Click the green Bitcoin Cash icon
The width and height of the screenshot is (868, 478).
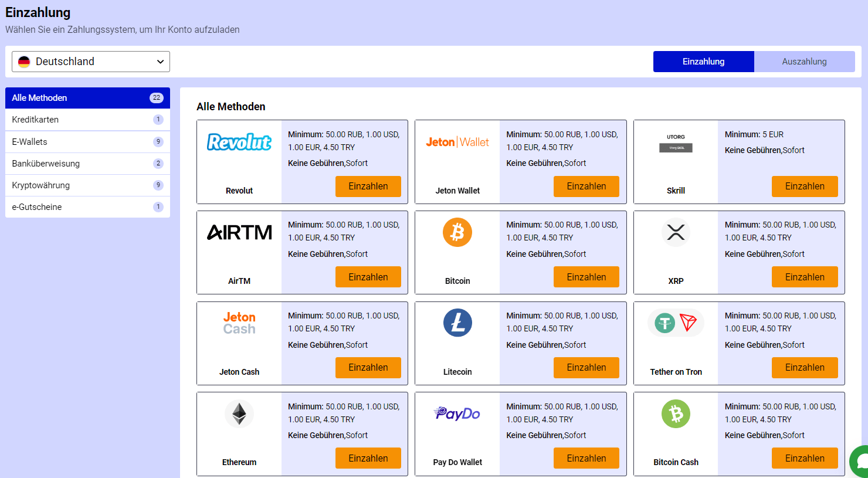coord(676,413)
